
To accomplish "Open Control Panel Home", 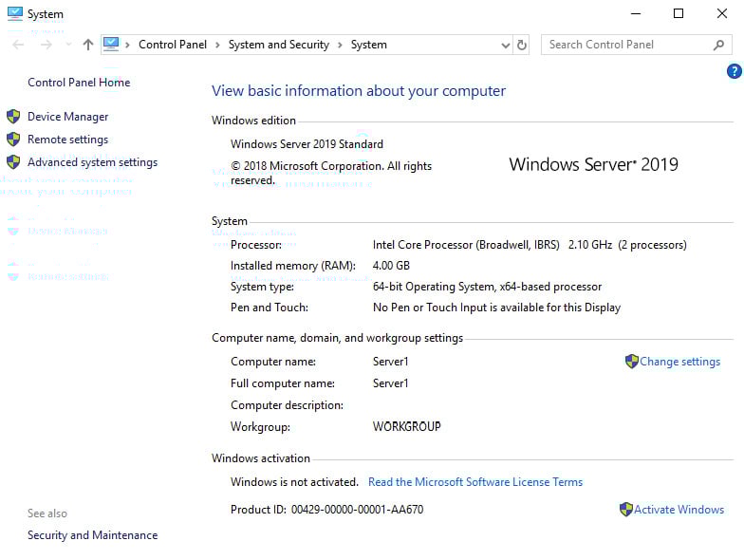I will pos(79,83).
